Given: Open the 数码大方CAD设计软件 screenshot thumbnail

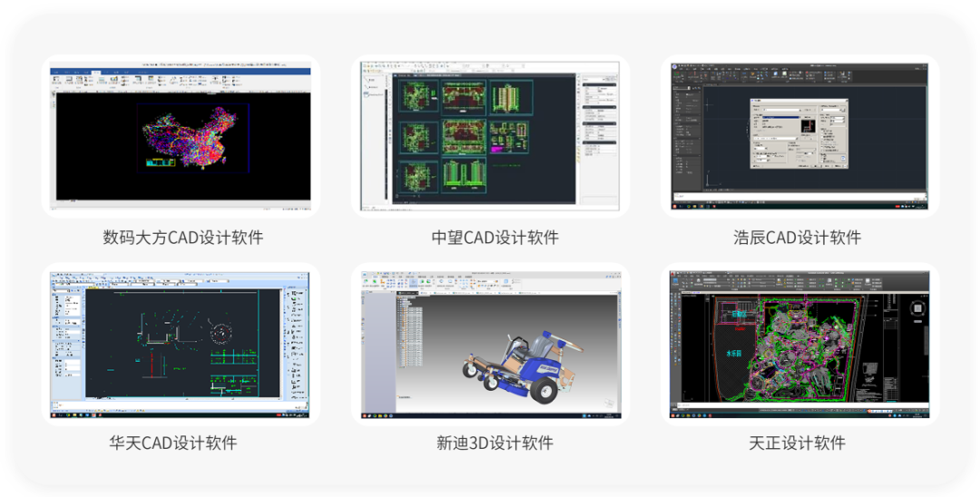Looking at the screenshot, I should click(x=181, y=135).
